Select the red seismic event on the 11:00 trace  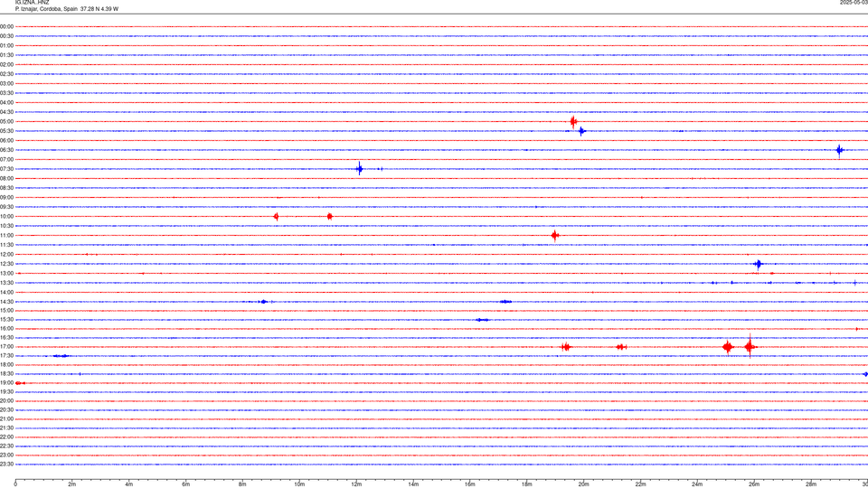[x=554, y=236]
